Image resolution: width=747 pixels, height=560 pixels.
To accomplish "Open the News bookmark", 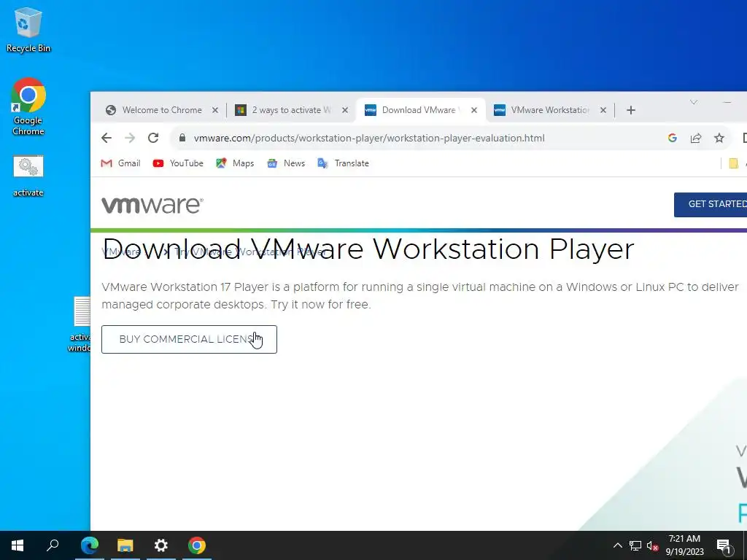I will [286, 163].
